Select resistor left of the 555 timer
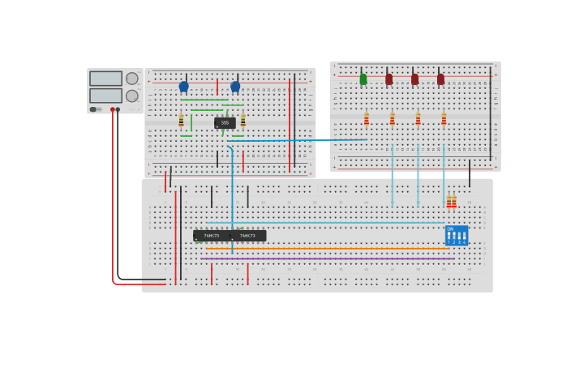588x367 pixels. 181,121
